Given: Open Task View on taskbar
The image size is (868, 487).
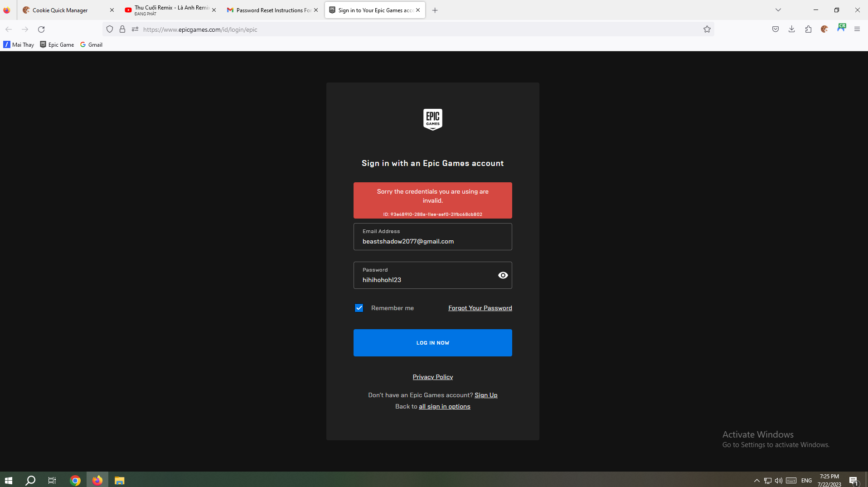Looking at the screenshot, I should (52, 480).
